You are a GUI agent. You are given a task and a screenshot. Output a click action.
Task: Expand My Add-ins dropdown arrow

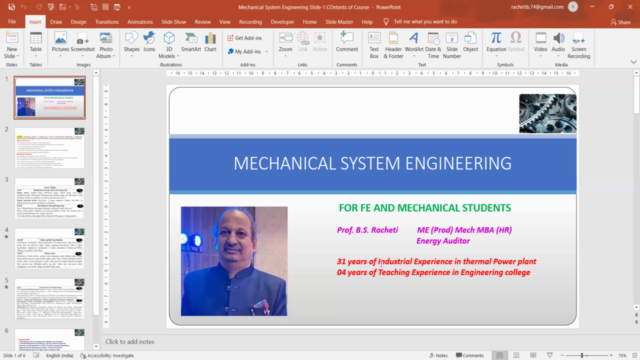(267, 52)
